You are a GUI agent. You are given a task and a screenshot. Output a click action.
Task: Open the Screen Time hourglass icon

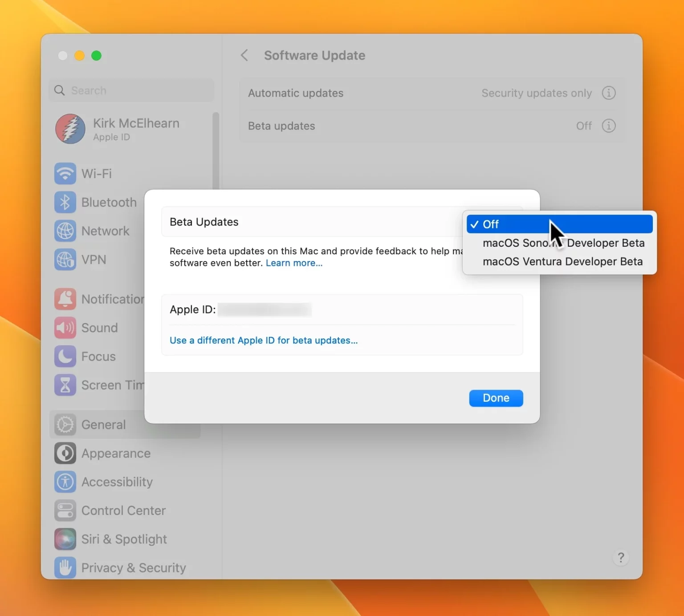(65, 385)
